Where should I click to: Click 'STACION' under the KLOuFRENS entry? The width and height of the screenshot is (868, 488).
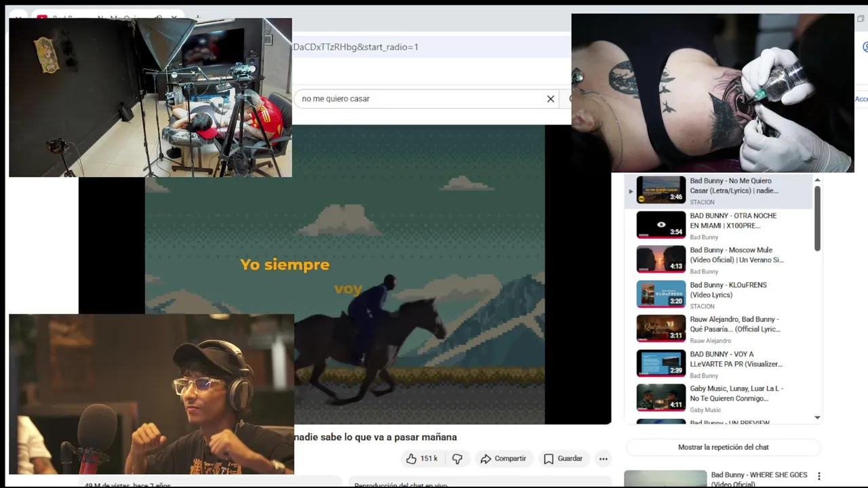pyautogui.click(x=702, y=306)
